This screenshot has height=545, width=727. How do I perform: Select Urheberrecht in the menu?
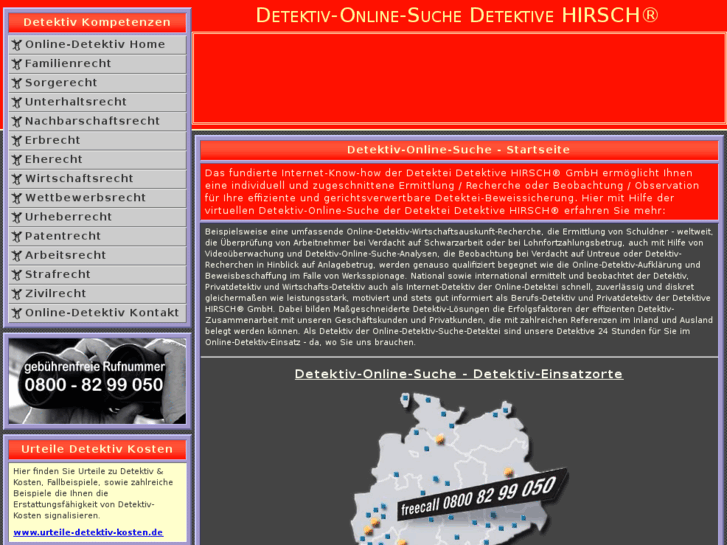tap(97, 217)
